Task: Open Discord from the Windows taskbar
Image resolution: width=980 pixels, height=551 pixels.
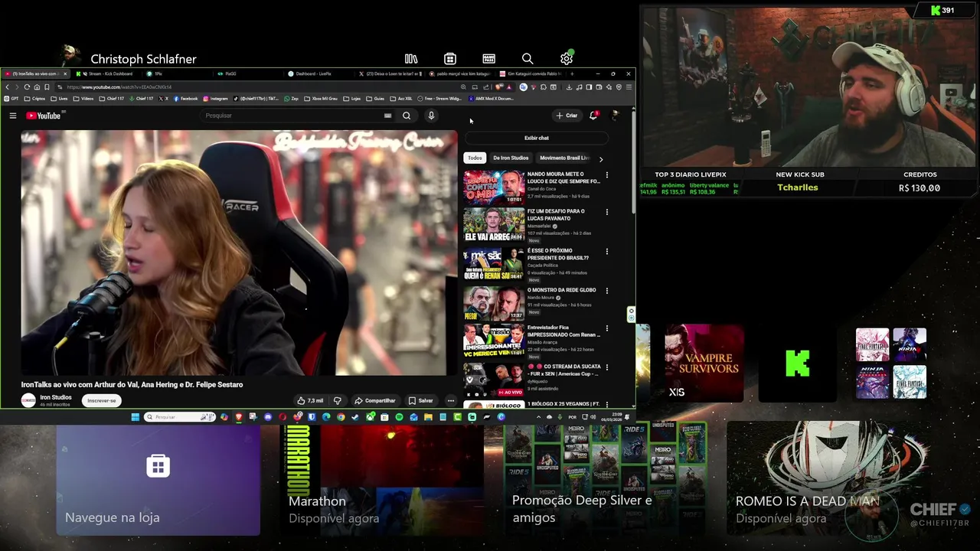Action: click(268, 417)
